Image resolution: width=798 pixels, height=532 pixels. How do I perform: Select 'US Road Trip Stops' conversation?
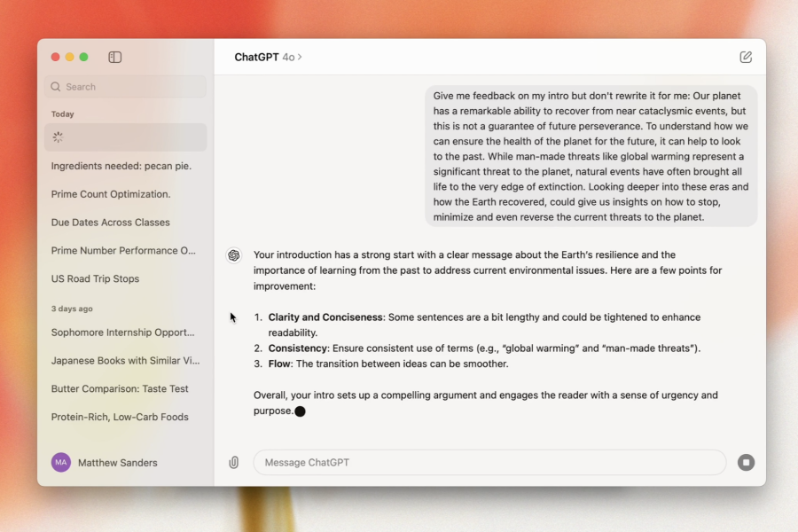point(96,278)
